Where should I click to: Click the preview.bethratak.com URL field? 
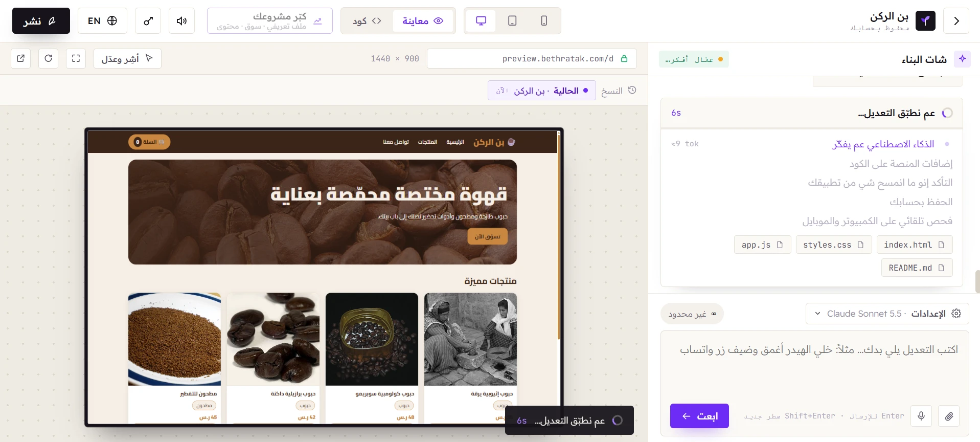click(532, 58)
